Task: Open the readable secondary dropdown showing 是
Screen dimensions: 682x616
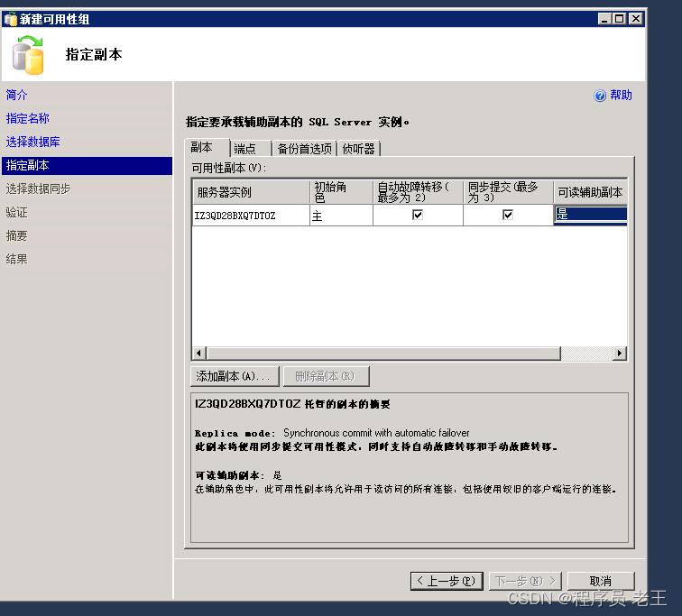Action: (x=590, y=215)
